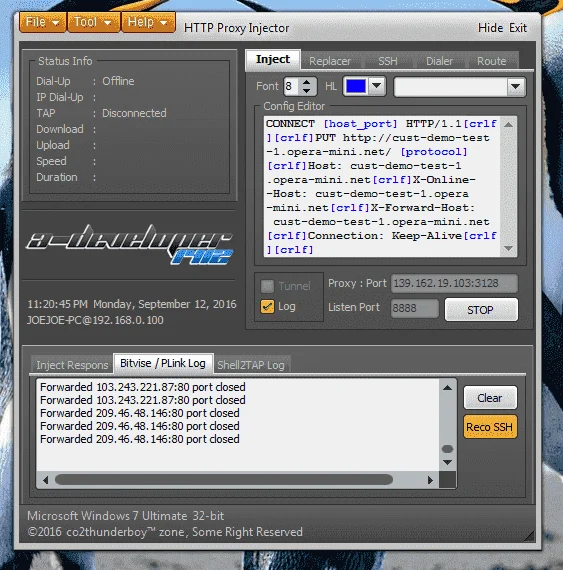The height and width of the screenshot is (570, 563).
Task: Open the File menu
Action: coord(43,22)
